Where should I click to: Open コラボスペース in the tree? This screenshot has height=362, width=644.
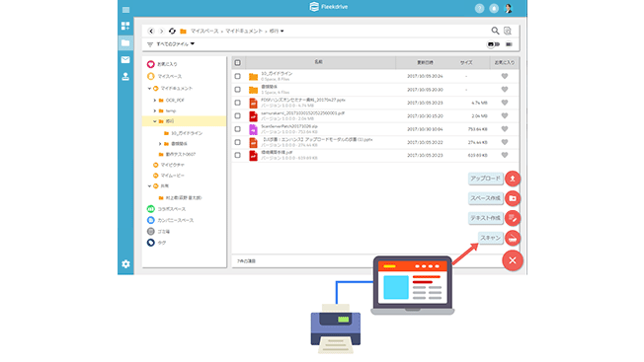tap(172, 209)
